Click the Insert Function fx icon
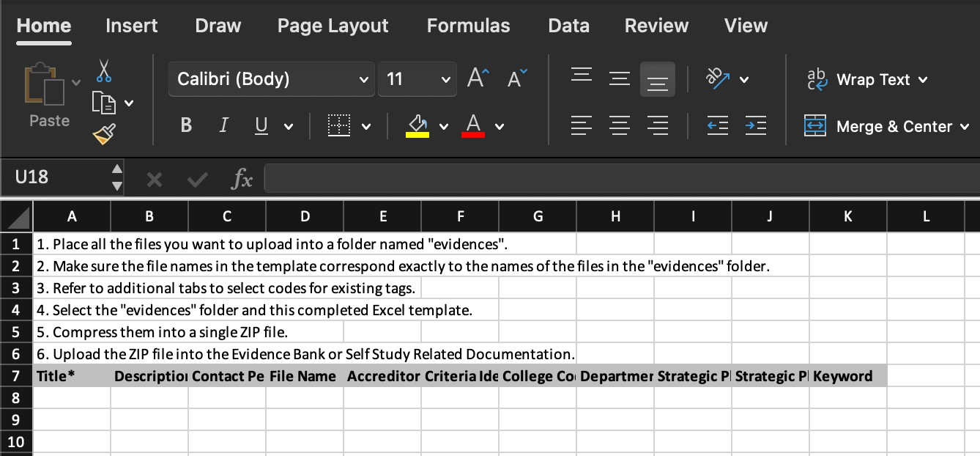 click(x=241, y=178)
